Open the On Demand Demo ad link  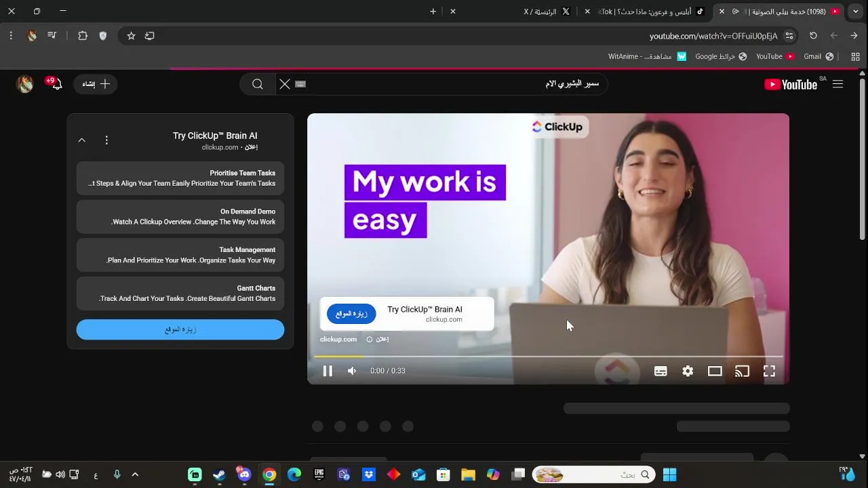point(180,217)
